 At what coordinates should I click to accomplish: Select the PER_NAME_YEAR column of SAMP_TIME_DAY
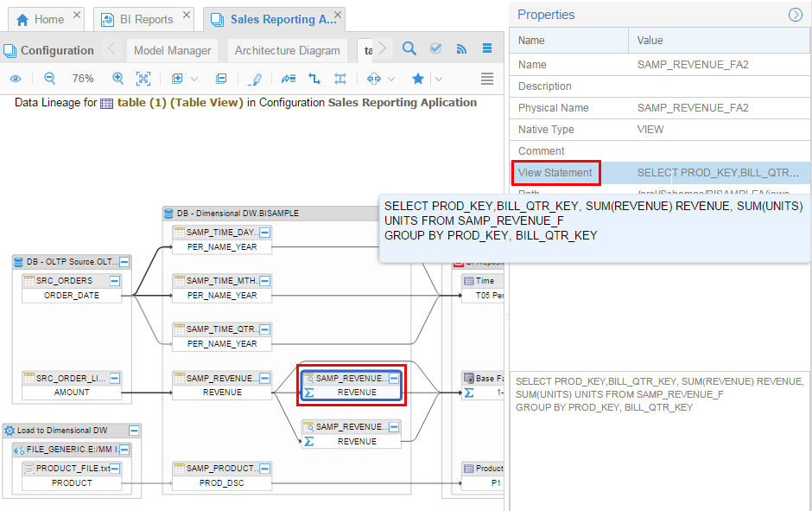[x=222, y=246]
